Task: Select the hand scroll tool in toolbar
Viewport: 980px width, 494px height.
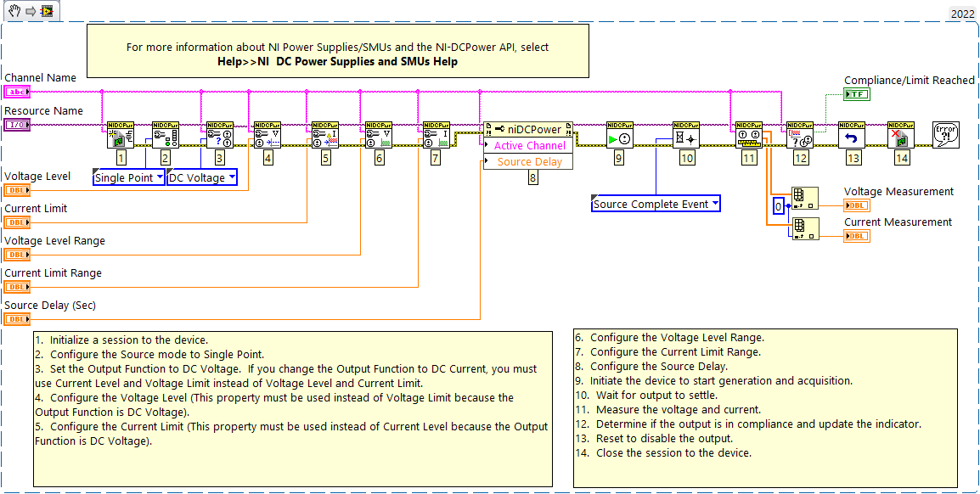Action: [x=15, y=9]
